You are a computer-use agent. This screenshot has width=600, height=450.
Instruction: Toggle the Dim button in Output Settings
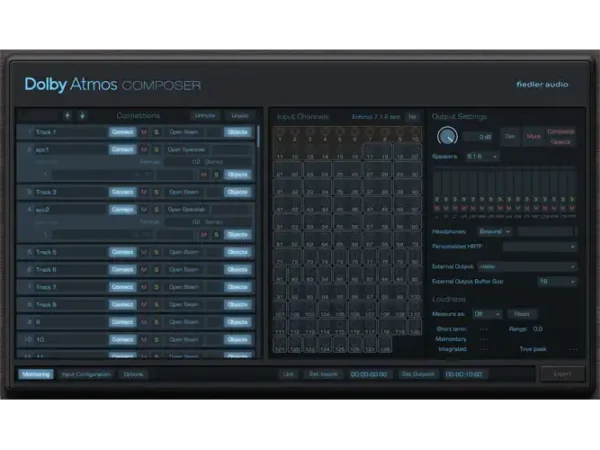click(510, 136)
